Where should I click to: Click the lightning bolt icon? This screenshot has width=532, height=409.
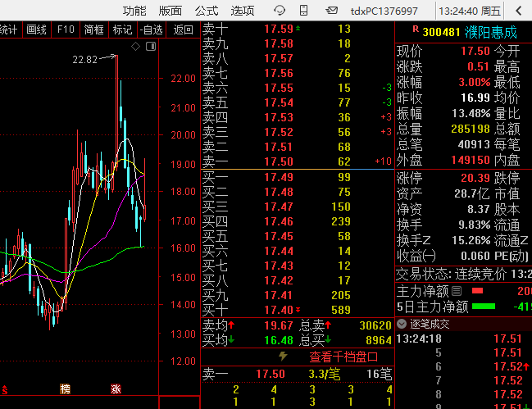coord(283,356)
